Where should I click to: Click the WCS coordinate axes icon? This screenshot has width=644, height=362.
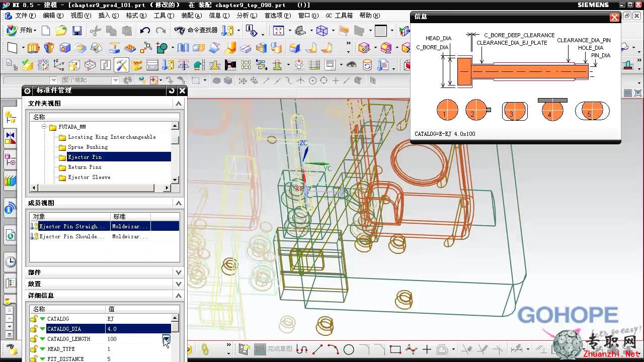click(x=59, y=65)
